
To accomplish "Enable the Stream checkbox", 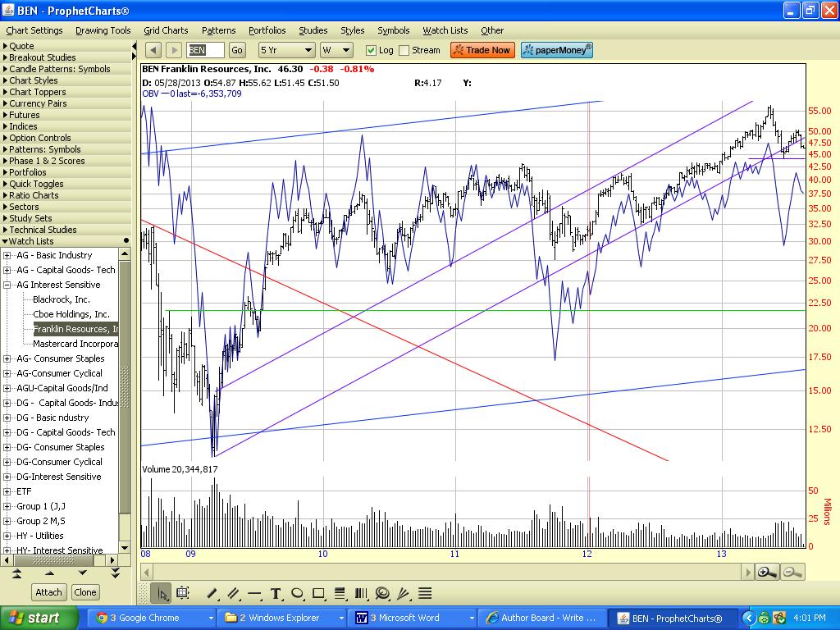I will pos(404,50).
